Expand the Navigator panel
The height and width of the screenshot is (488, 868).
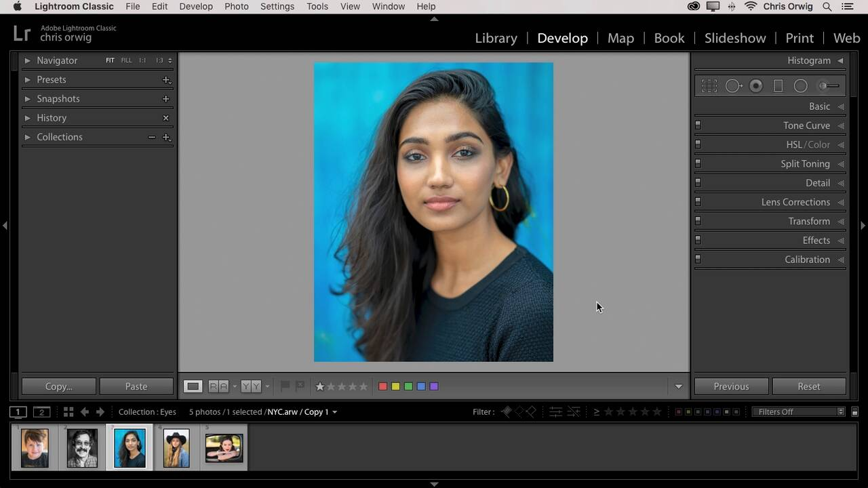click(x=27, y=60)
